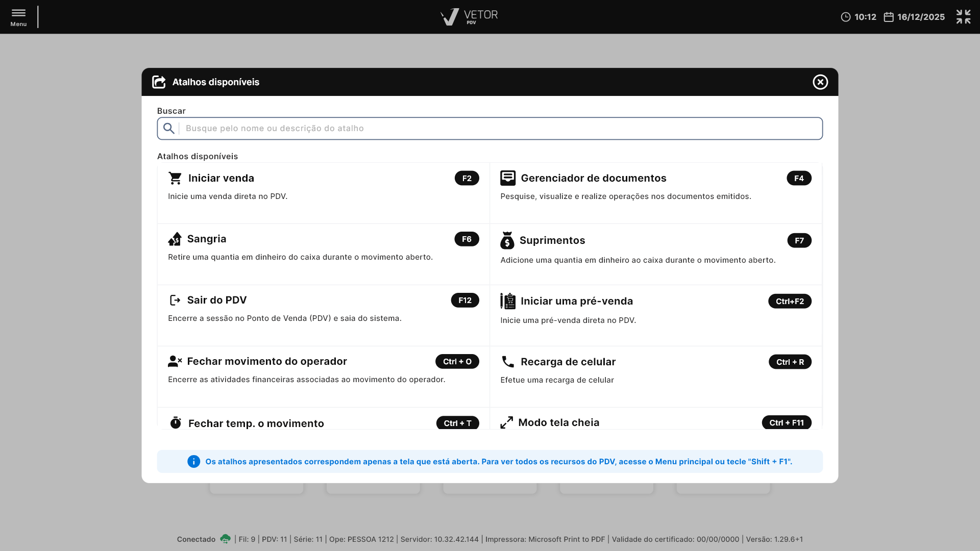Click the exit fullscreen arrows icon
The height and width of the screenshot is (551, 980).
pyautogui.click(x=963, y=17)
